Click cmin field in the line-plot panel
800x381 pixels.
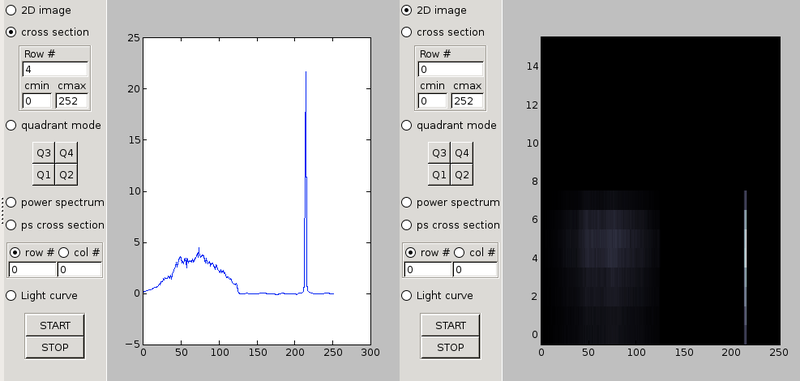pyautogui.click(x=37, y=101)
